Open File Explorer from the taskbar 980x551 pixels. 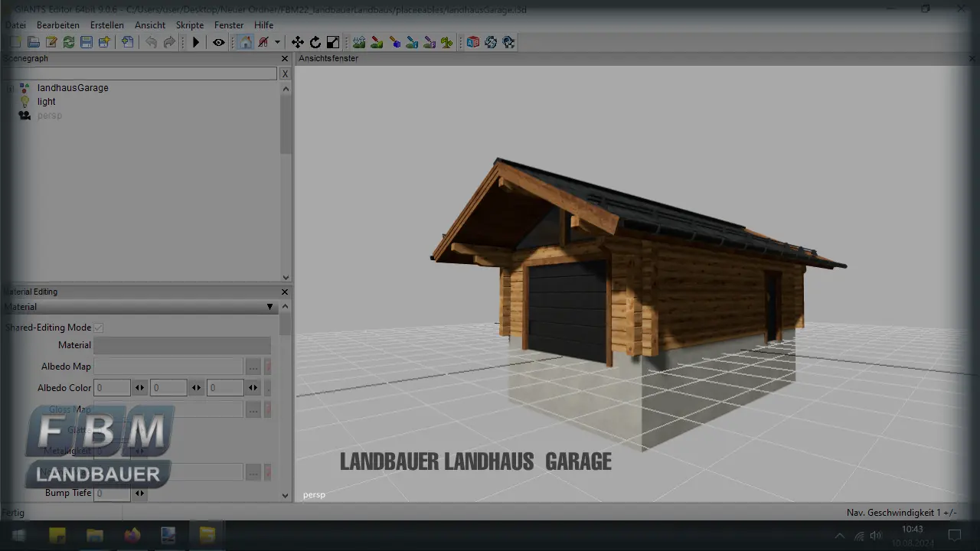[x=95, y=535]
